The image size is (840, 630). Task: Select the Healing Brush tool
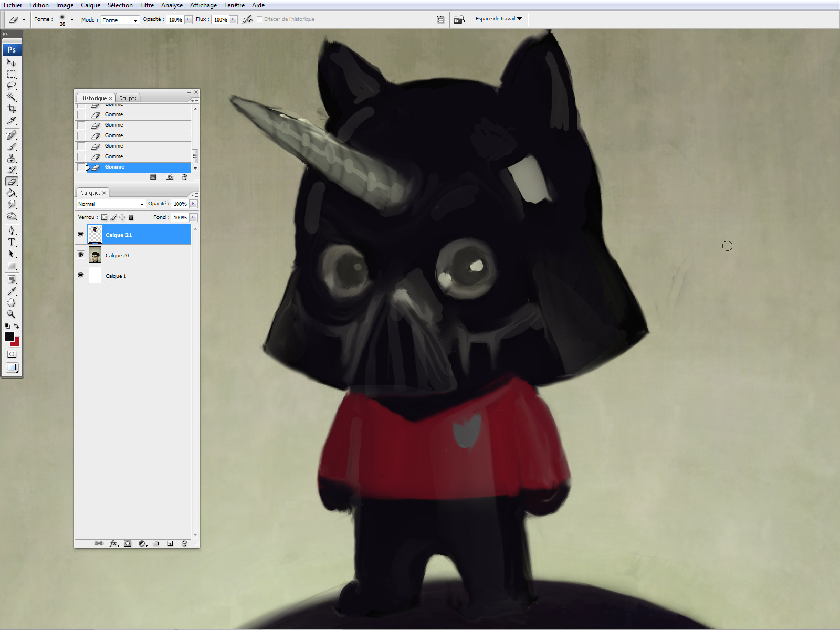click(12, 135)
